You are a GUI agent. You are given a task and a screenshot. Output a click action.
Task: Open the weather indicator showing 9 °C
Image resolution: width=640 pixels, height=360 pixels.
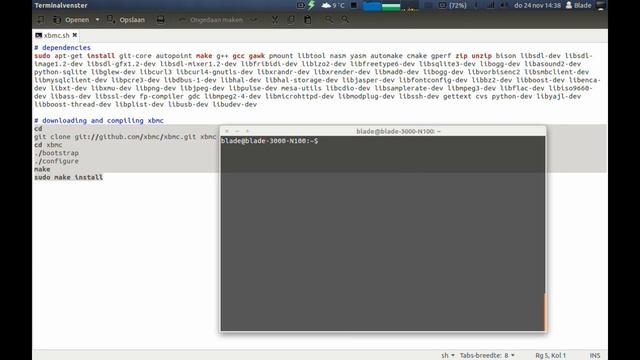click(333, 5)
